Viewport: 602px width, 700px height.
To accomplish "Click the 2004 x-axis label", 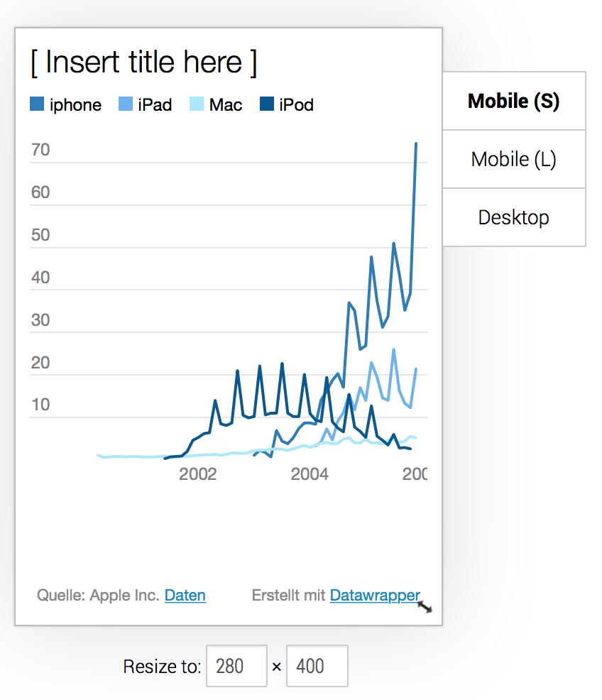I will point(310,474).
